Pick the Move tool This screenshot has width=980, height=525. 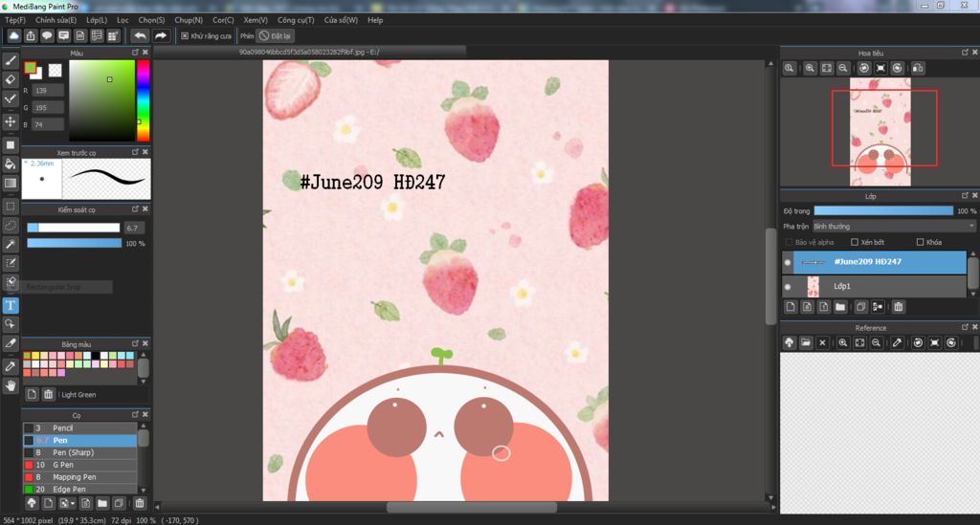click(x=11, y=121)
